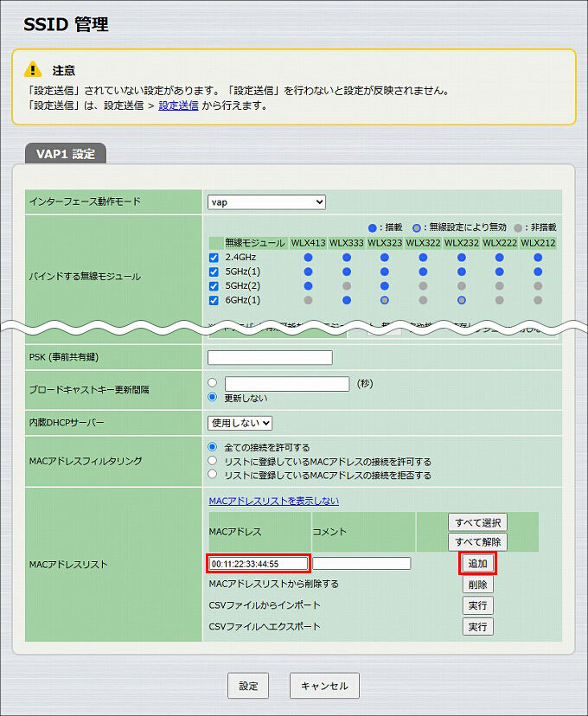Click the WLX323 column header

click(385, 243)
